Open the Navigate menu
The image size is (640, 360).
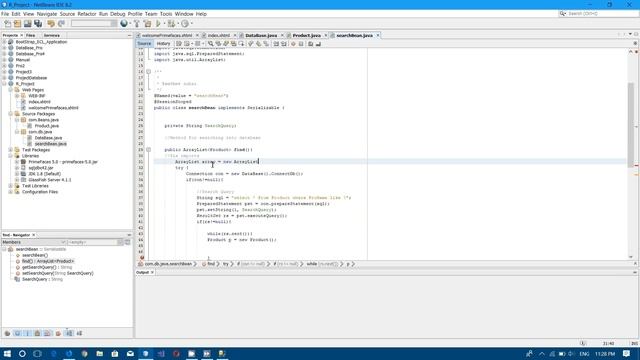(47, 14)
